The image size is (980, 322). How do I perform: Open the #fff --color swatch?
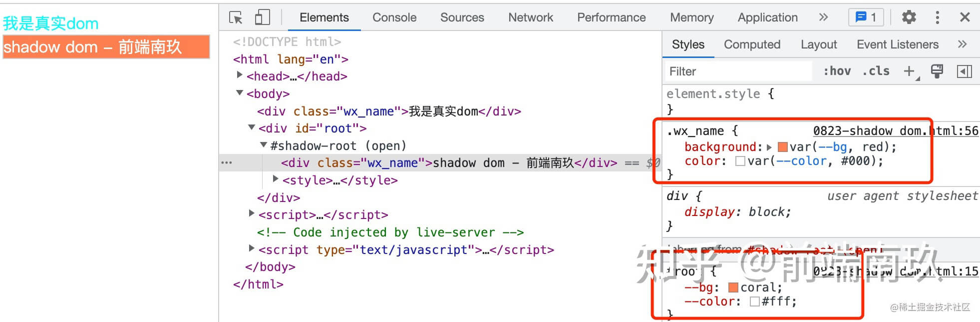pos(755,301)
